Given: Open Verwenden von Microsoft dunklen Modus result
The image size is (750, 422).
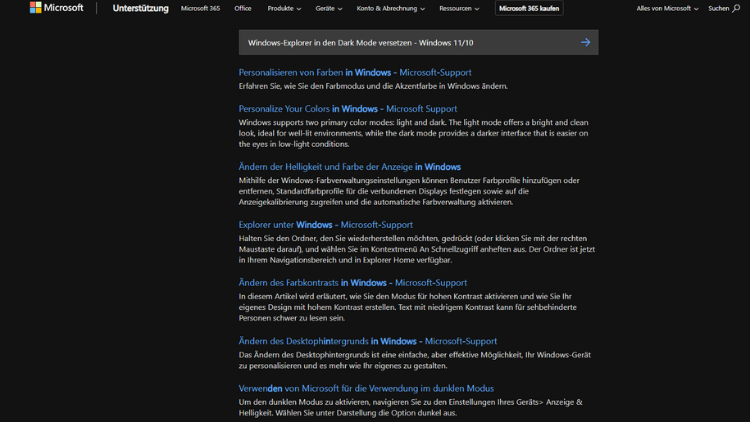Looking at the screenshot, I should pos(366,388).
